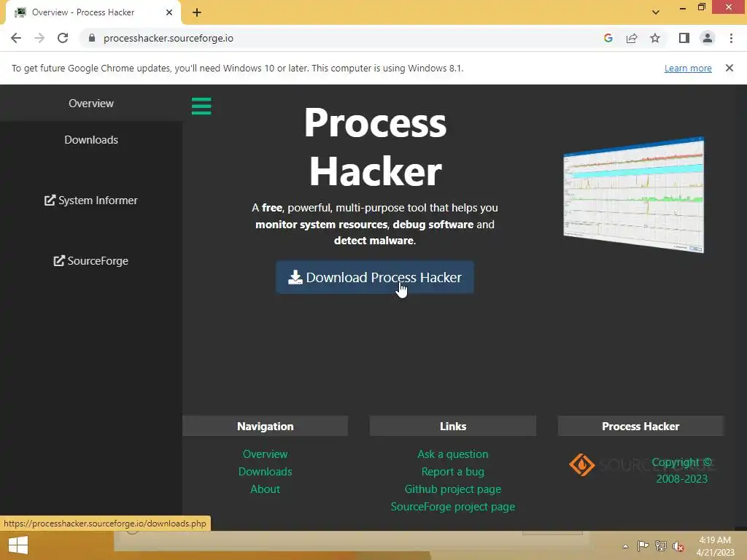Open the Learn more link
This screenshot has width=747, height=560.
point(688,68)
